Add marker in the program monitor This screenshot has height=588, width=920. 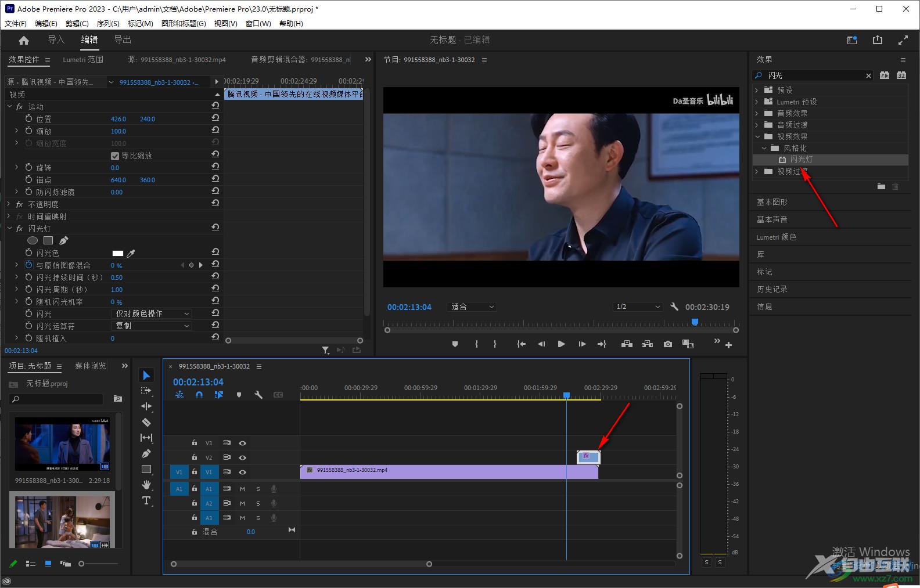click(455, 344)
